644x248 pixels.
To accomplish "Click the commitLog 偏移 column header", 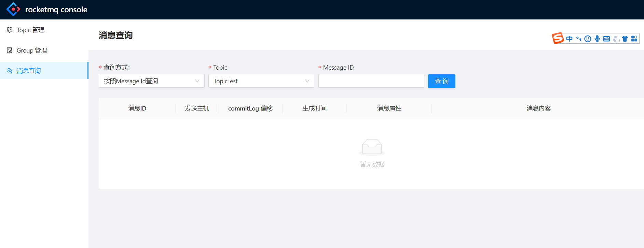I will (x=250, y=108).
